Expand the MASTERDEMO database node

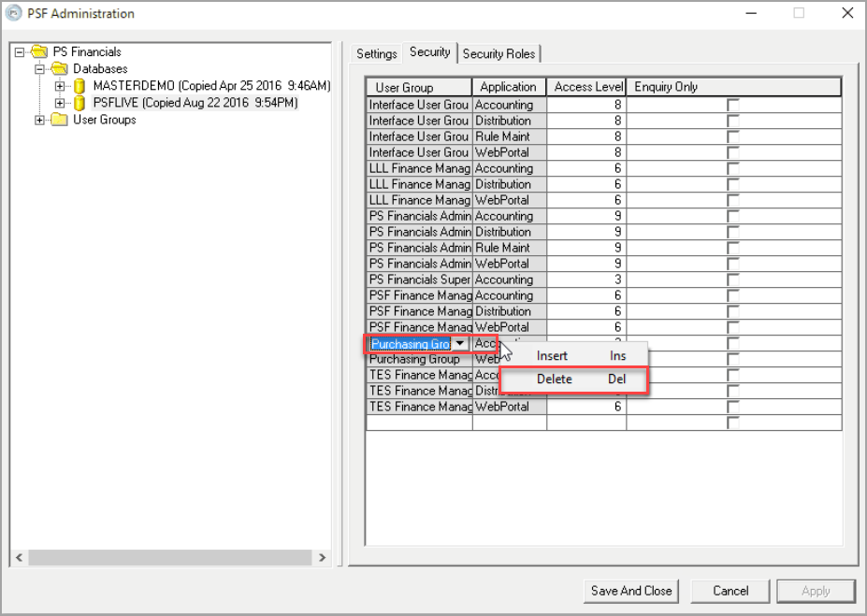(x=60, y=86)
